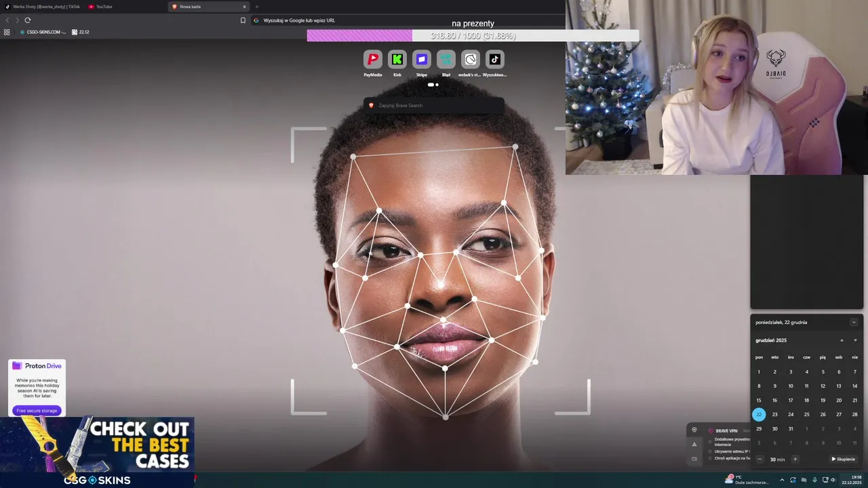Open the CSGO Skins Check Out banner
This screenshot has width=868, height=488.
(97, 451)
